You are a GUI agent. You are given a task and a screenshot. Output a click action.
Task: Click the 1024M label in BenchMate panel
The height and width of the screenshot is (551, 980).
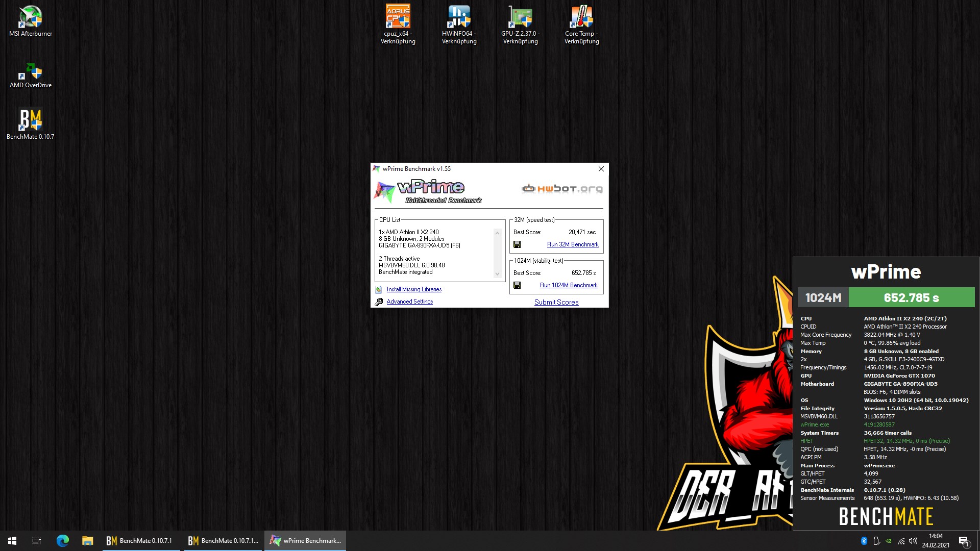(823, 297)
